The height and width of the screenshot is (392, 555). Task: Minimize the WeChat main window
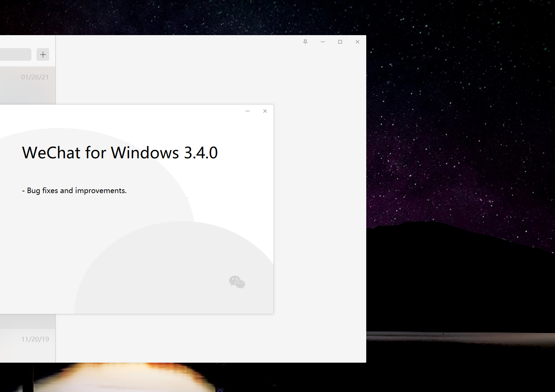tap(323, 42)
